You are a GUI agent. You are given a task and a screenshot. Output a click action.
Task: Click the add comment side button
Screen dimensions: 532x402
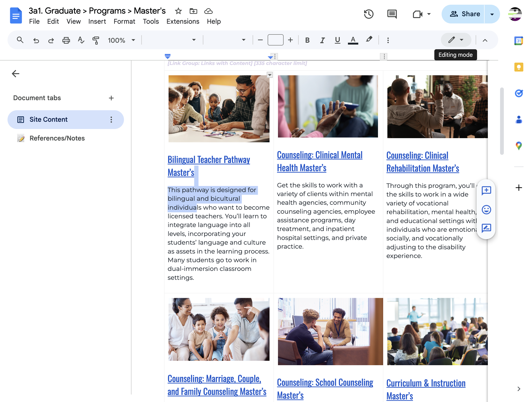[x=486, y=190]
